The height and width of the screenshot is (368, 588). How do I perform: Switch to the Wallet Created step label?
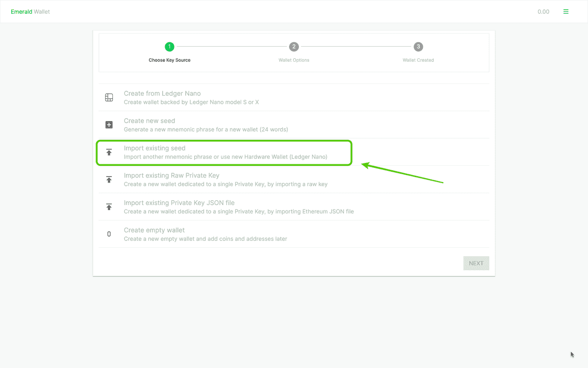click(x=418, y=60)
